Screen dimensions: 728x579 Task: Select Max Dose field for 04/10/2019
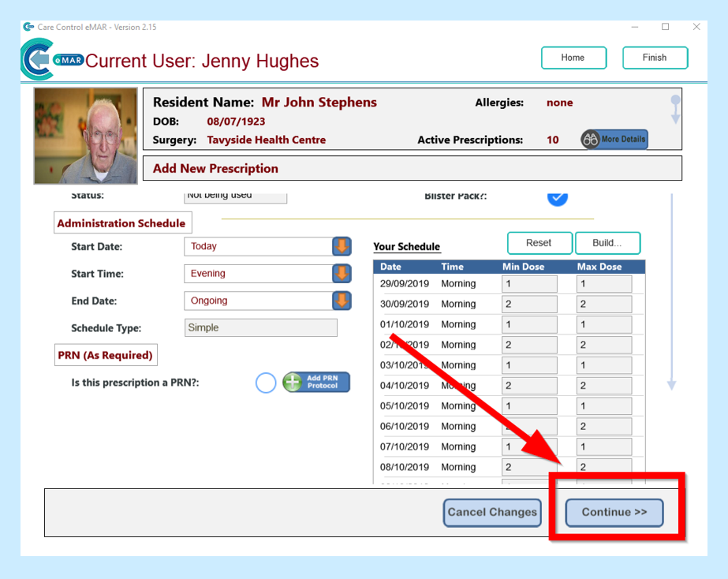(603, 386)
